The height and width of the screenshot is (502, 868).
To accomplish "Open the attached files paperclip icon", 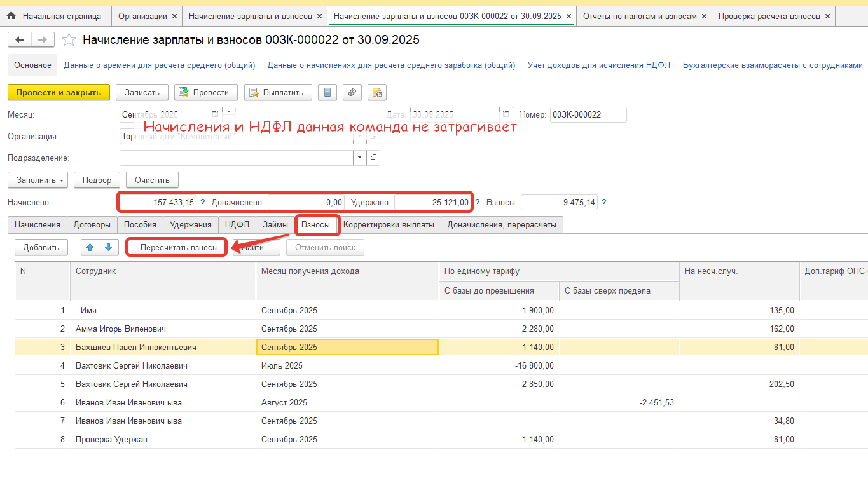I will coord(352,92).
